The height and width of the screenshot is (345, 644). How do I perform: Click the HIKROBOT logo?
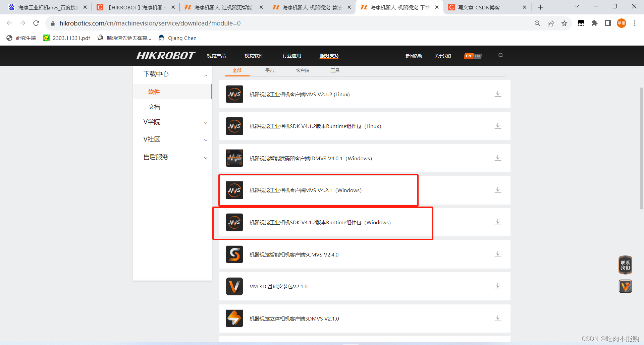tap(166, 56)
